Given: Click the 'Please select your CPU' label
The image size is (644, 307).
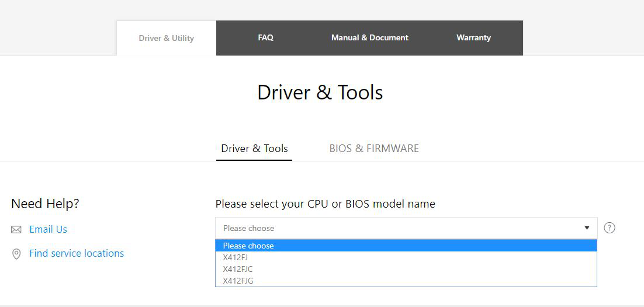Looking at the screenshot, I should click(325, 204).
